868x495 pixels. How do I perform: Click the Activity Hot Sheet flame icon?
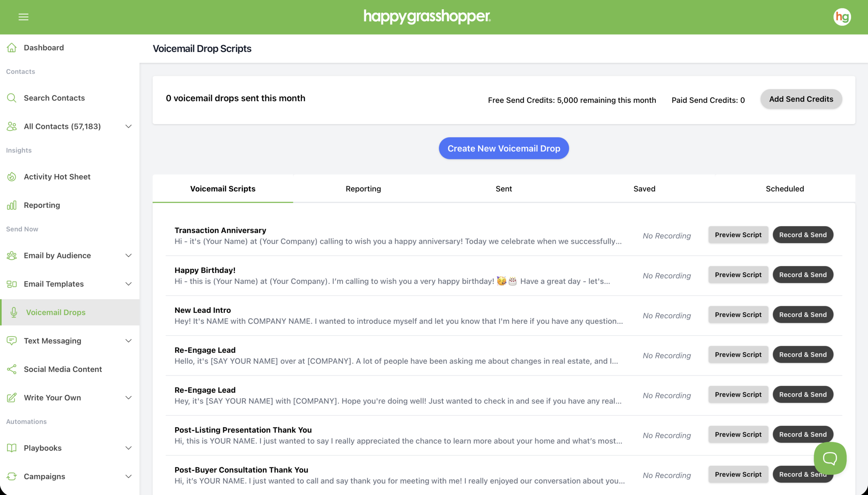pos(12,177)
